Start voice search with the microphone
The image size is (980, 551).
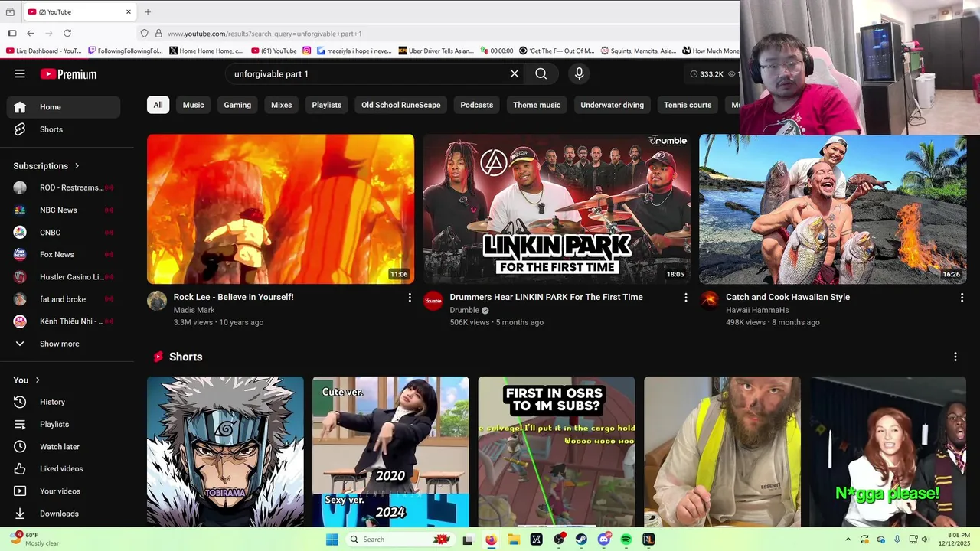(579, 73)
